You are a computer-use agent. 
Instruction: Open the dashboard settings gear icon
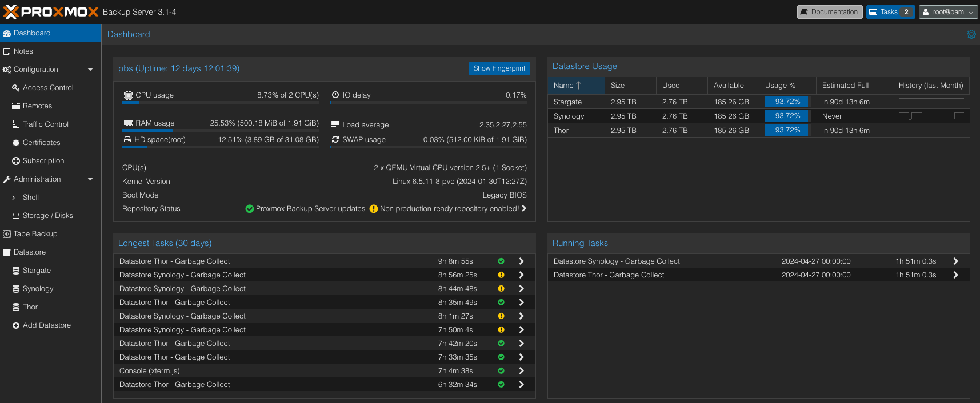[x=971, y=34]
